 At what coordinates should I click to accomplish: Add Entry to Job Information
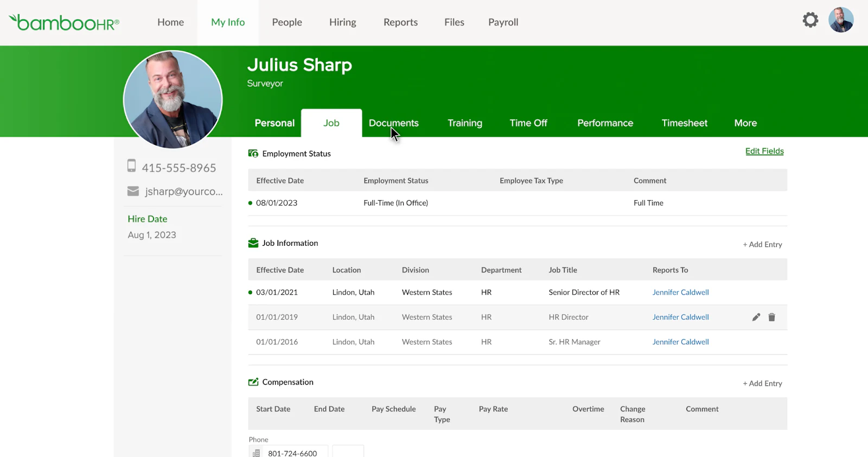[x=762, y=244]
